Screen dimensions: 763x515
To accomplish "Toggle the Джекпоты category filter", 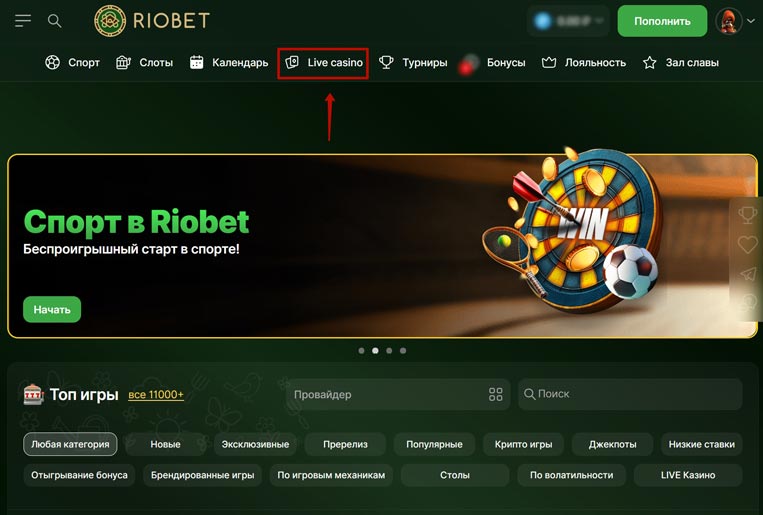I will [612, 444].
